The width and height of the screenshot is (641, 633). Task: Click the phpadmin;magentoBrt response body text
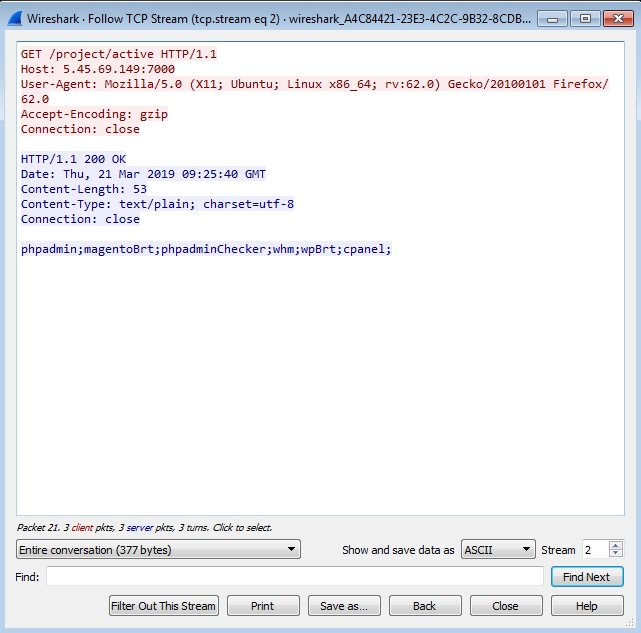coord(206,249)
